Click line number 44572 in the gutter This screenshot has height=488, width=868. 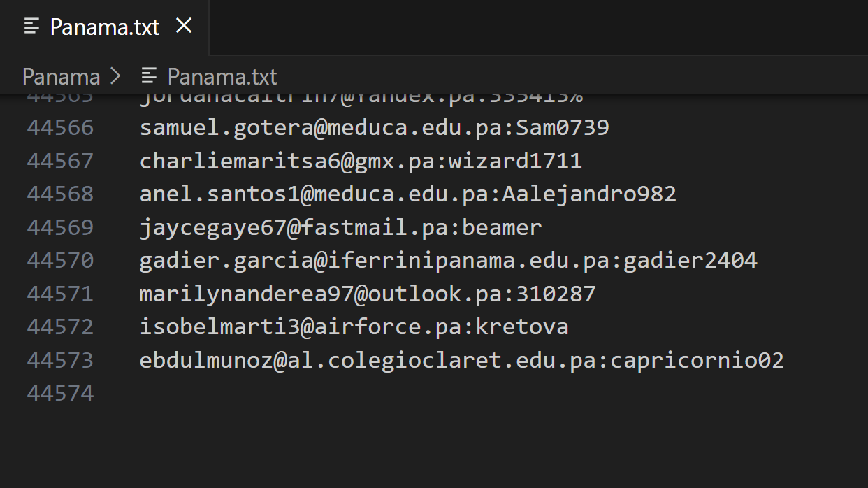pos(60,326)
